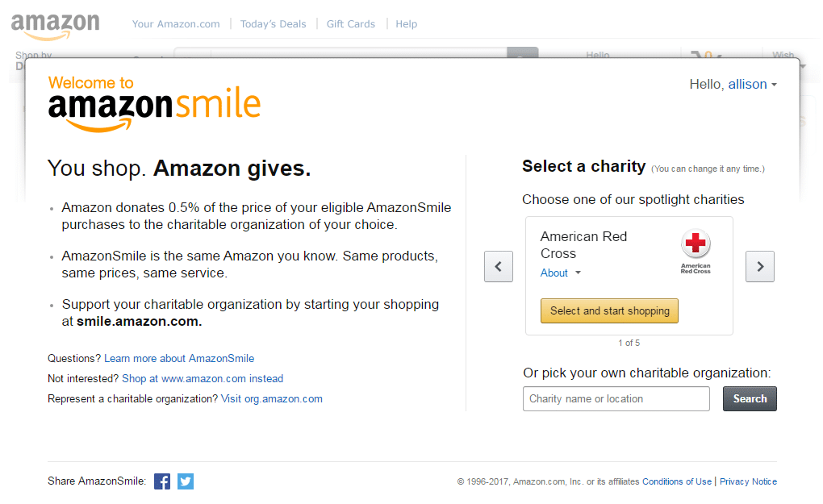Follow Shop at www.amazon.com instead link
Viewport: 823px width, 504px height.
click(203, 379)
